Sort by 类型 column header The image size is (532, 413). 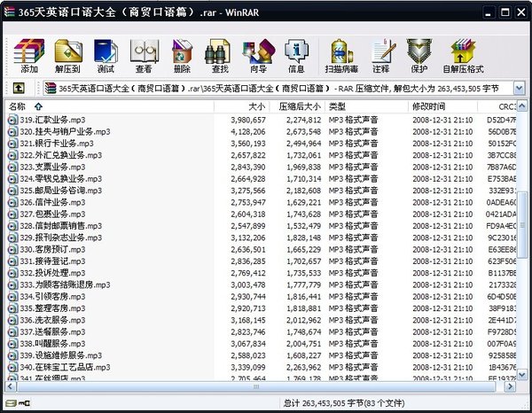[x=366, y=107]
